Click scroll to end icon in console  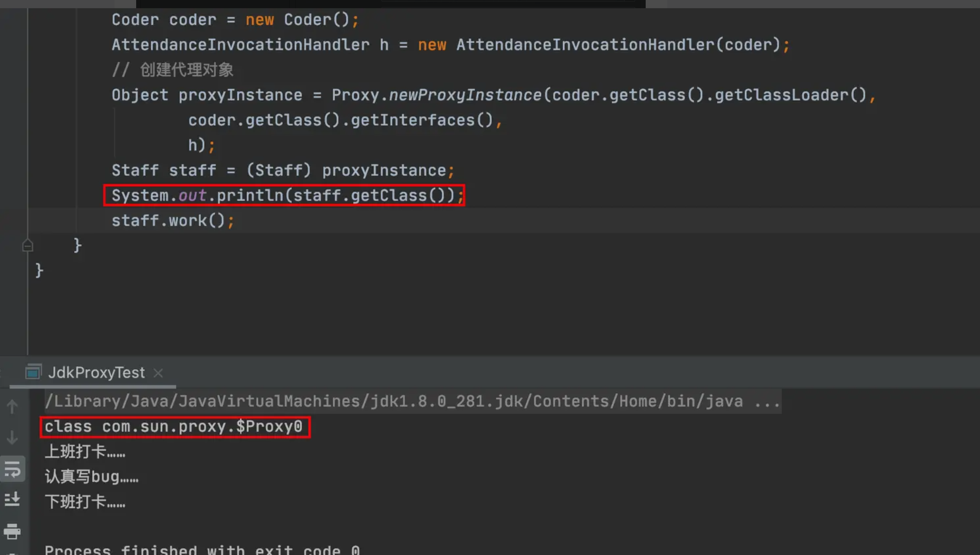[x=12, y=499]
